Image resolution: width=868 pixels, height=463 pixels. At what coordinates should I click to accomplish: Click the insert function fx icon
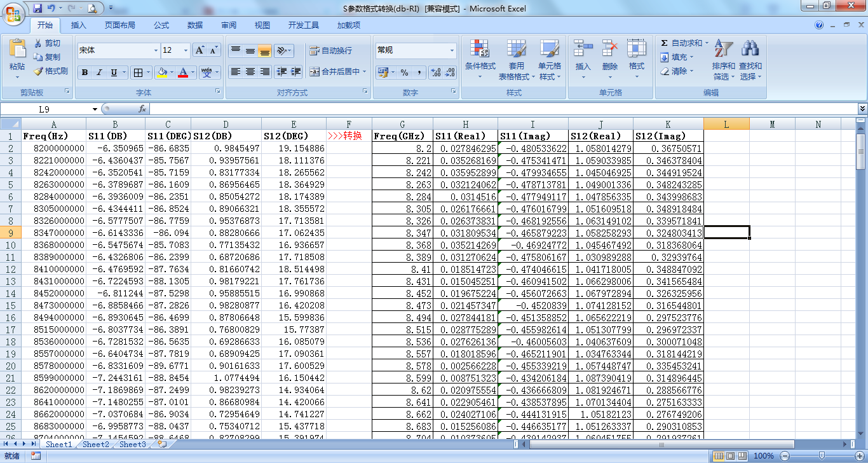(142, 109)
